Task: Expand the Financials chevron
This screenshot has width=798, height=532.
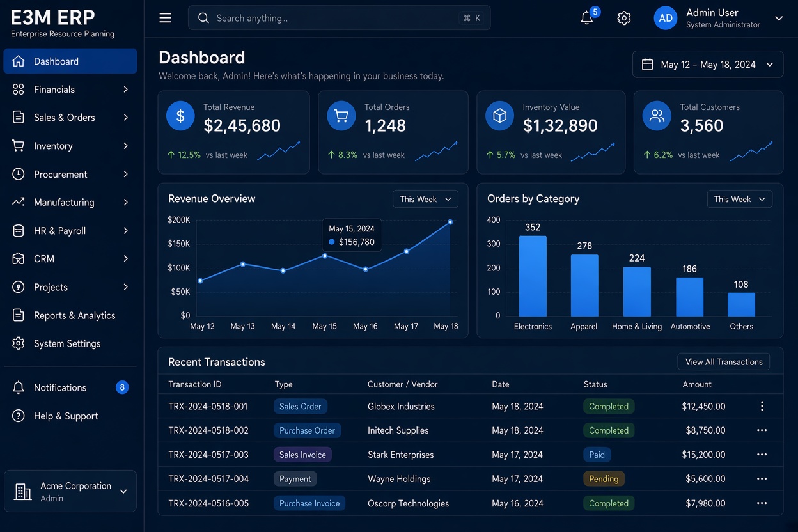Action: pos(125,90)
